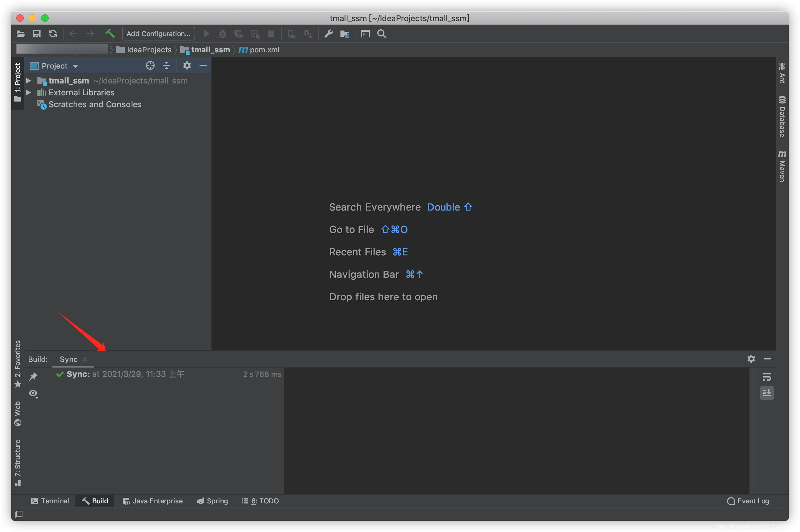Open Project panel gear settings
The width and height of the screenshot is (800, 532).
coord(187,65)
